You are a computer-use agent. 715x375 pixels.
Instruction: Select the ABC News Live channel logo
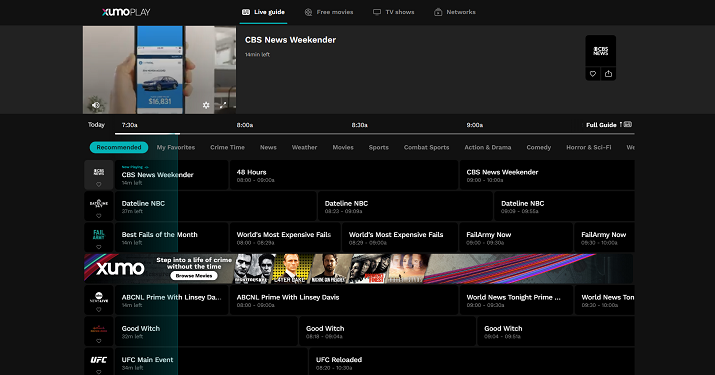coord(98,297)
